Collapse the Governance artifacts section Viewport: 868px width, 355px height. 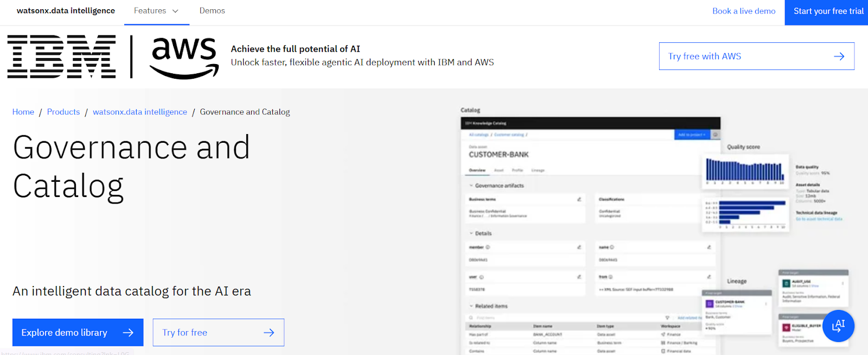471,186
